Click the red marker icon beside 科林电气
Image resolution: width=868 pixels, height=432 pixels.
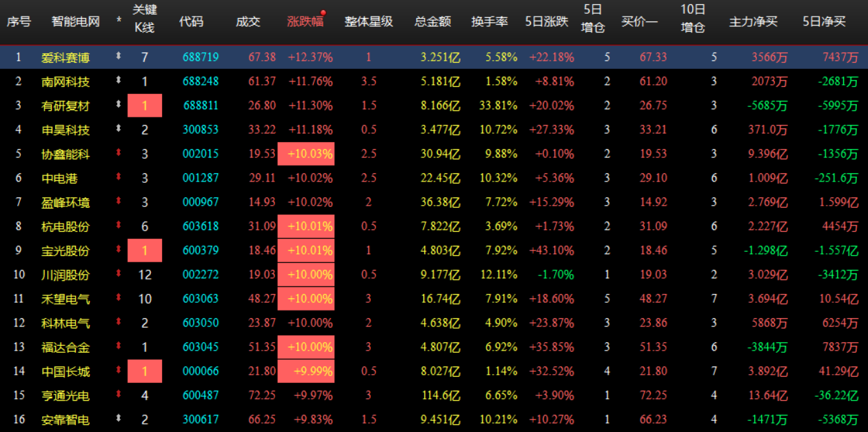[x=119, y=322]
